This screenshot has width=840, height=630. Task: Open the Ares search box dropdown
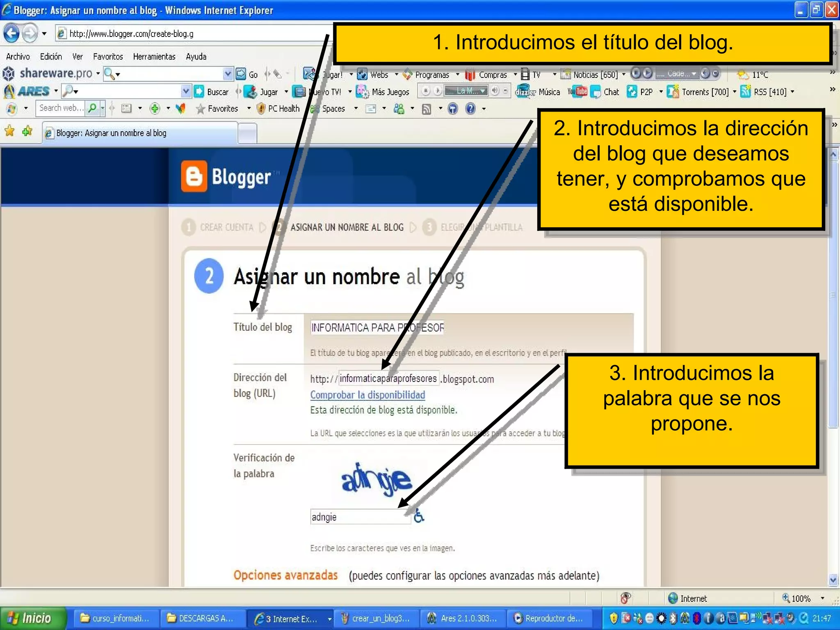pos(186,91)
